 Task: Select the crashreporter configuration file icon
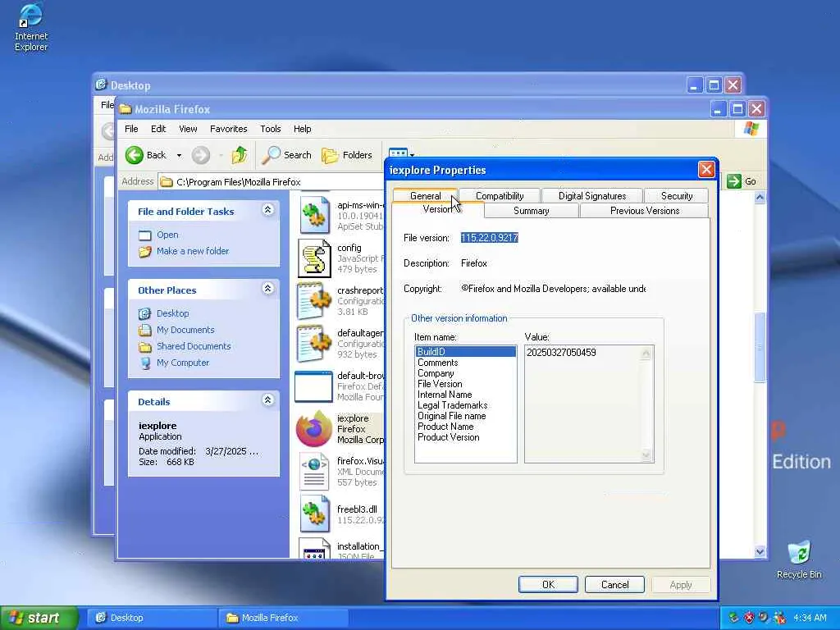tap(314, 300)
